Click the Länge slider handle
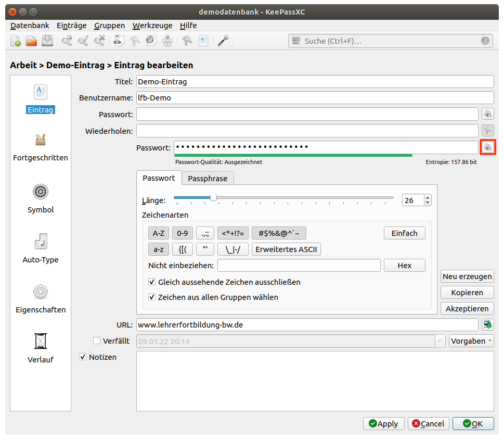This screenshot has width=504, height=440. (x=213, y=198)
